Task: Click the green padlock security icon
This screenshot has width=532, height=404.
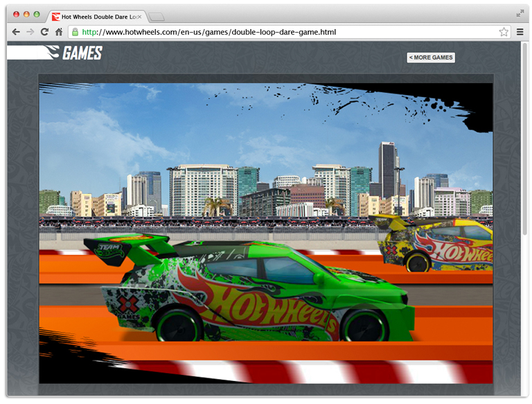Action: 75,32
